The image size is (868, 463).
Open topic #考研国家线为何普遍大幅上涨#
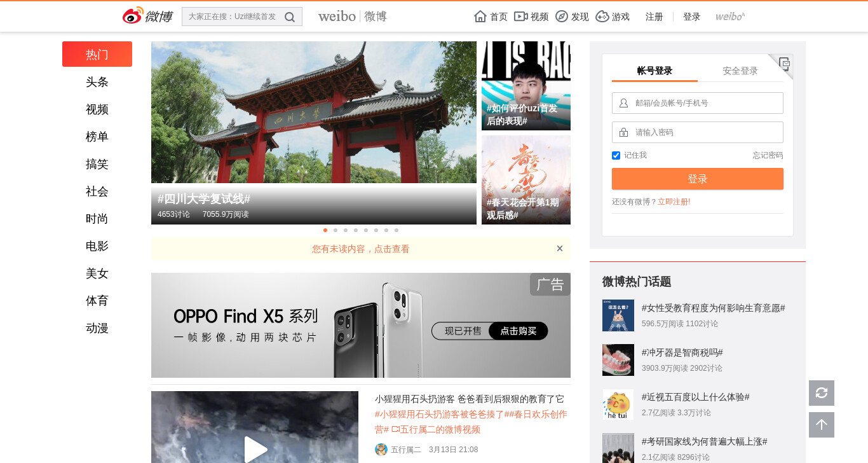coord(705,441)
